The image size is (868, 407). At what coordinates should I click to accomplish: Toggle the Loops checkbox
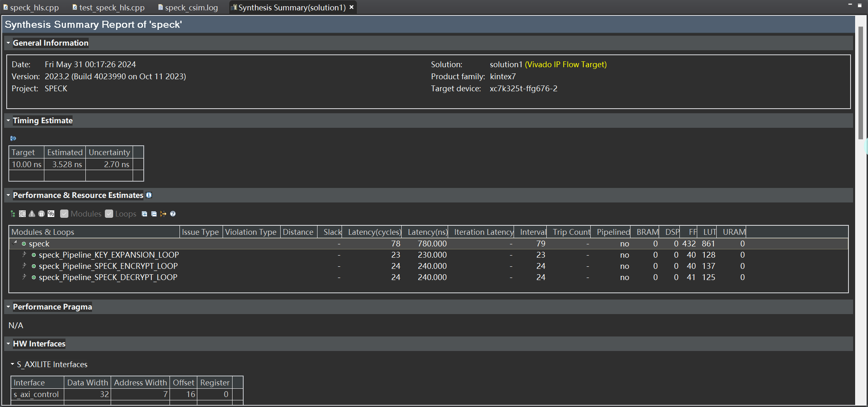(x=109, y=214)
